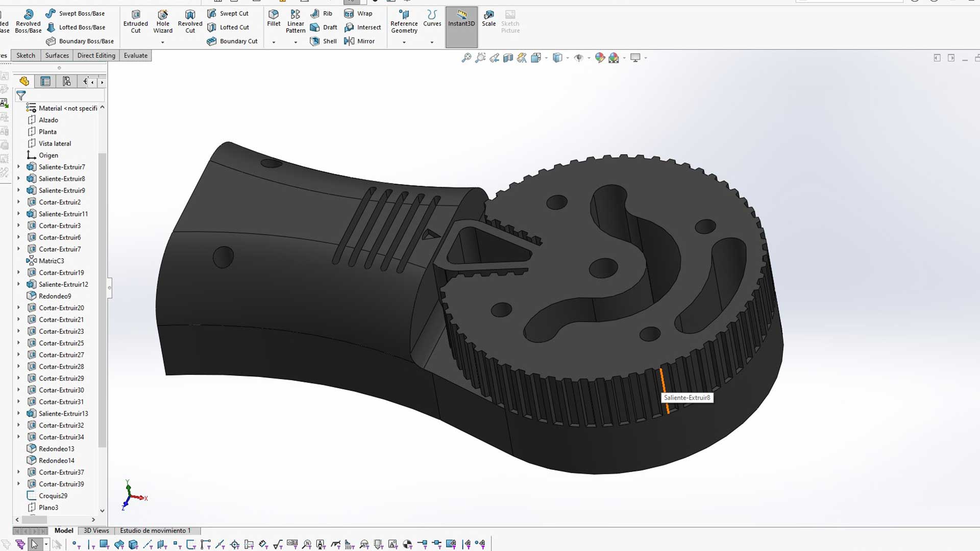Open the Direct Editing tab
980x551 pixels.
click(96, 56)
